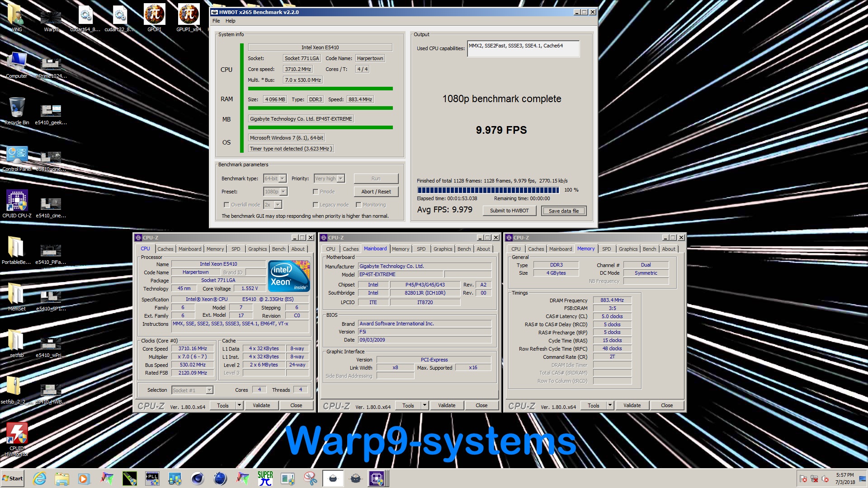This screenshot has width=868, height=488.
Task: Open the PortableBe... folder icon
Action: coord(17,251)
